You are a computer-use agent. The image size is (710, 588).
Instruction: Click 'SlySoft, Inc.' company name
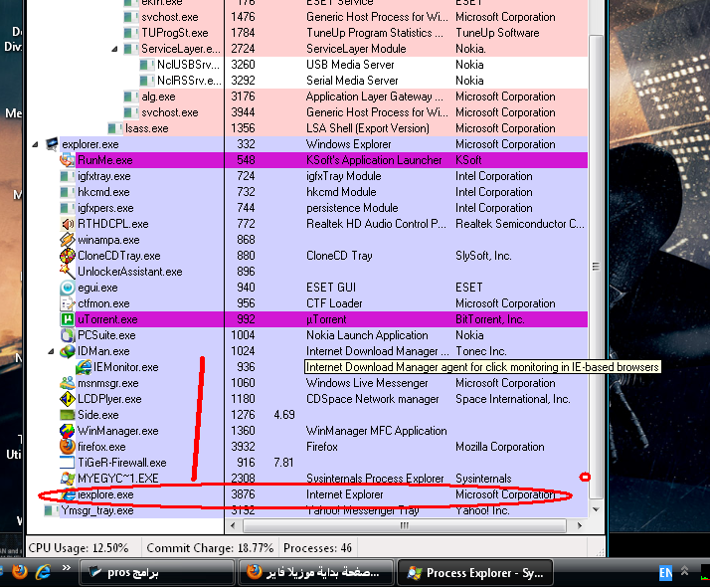click(483, 256)
